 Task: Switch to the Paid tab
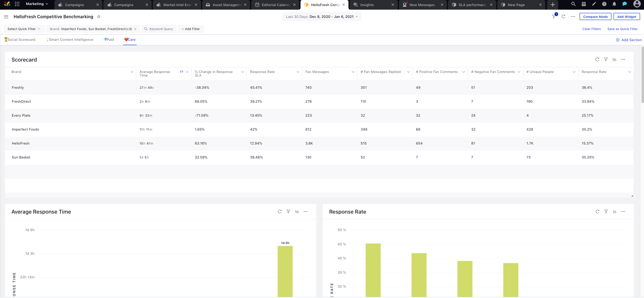coord(109,40)
